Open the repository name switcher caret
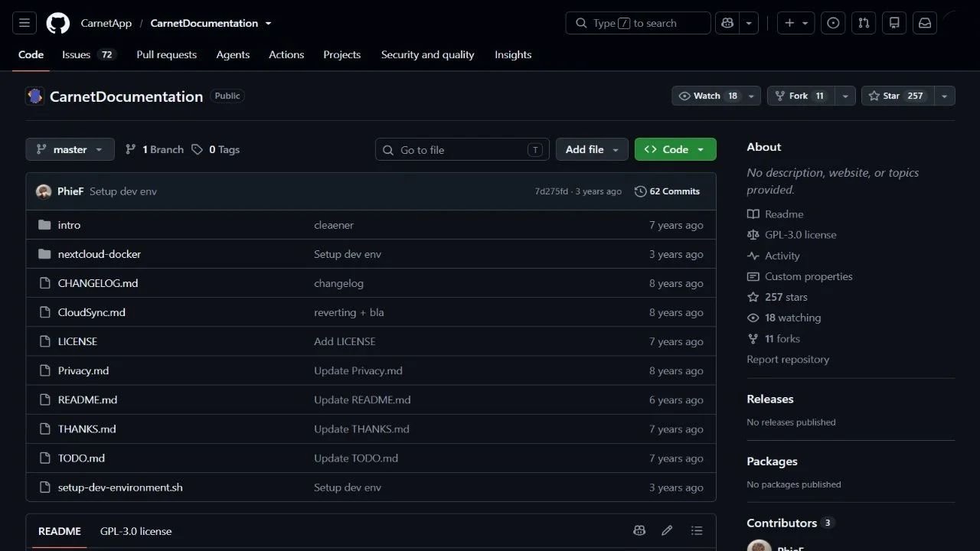Viewport: 980px width, 551px height. pos(268,24)
